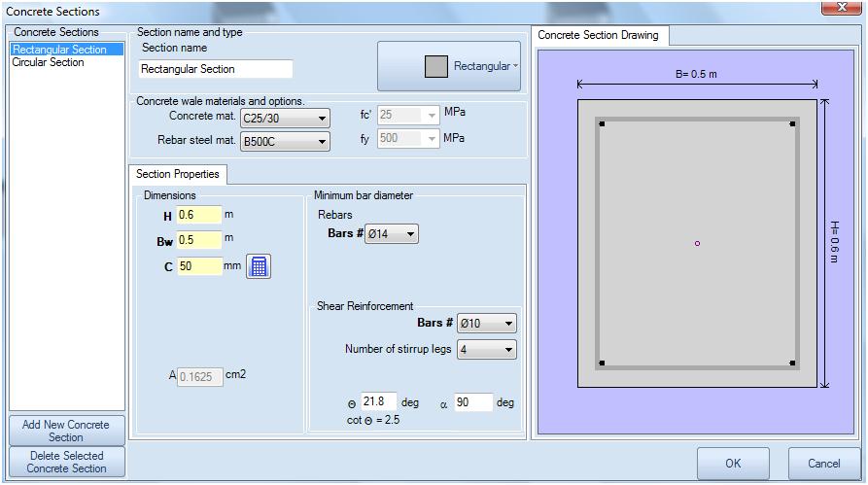Open the cover calculator icon next to C

259,266
